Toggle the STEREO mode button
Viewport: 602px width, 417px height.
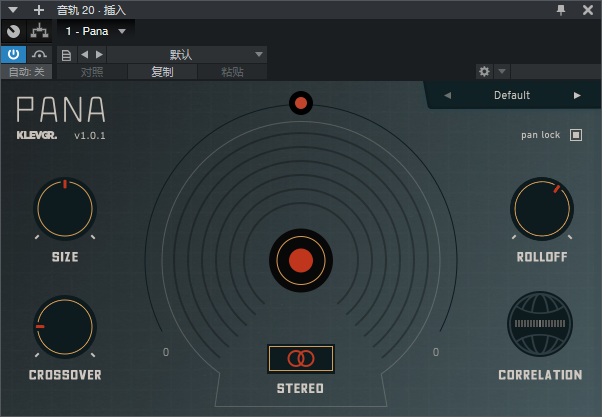coord(301,359)
